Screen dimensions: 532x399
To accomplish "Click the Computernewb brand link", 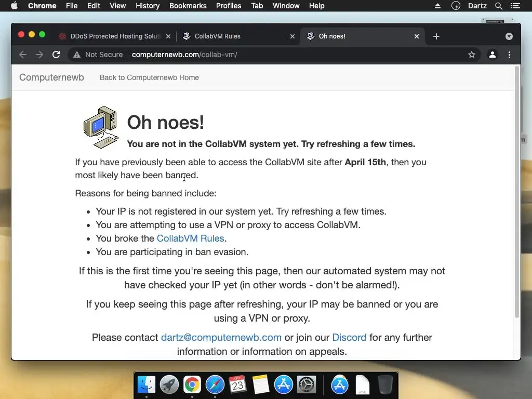I will pos(51,77).
